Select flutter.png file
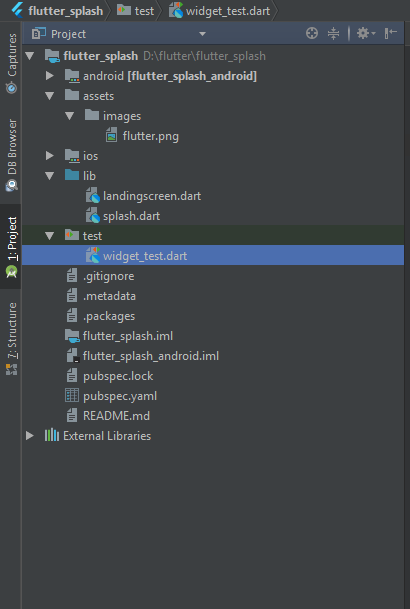410x609 pixels. [151, 136]
